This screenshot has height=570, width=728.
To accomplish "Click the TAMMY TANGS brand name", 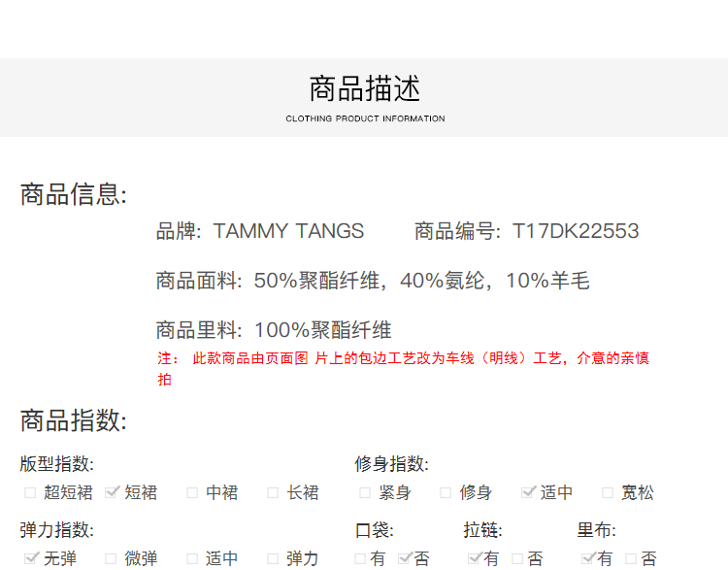I will (x=288, y=231).
